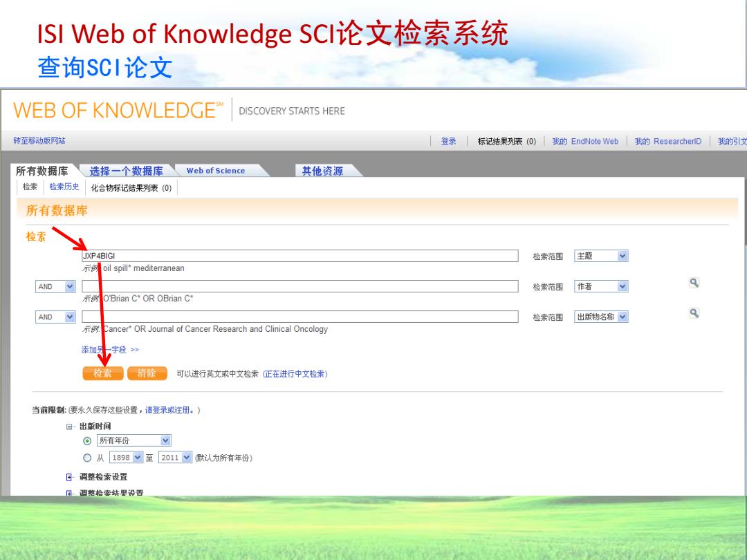Select the 所有年份 radio button
Image resolution: width=747 pixels, height=560 pixels.
[x=87, y=441]
